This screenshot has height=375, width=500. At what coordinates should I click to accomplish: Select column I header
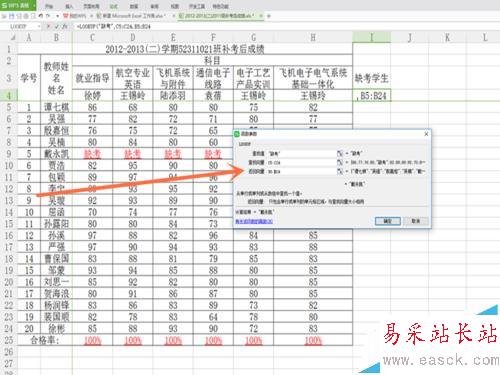point(371,37)
